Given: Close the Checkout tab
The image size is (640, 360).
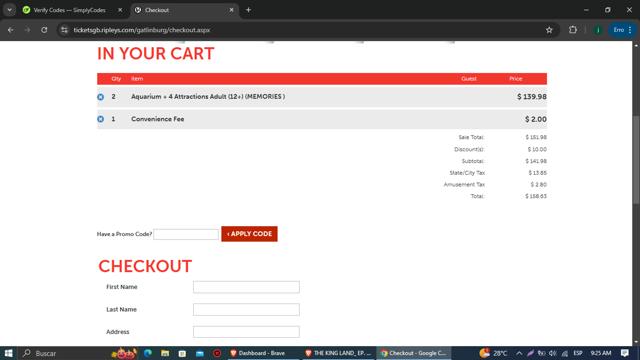Looking at the screenshot, I should 231,10.
